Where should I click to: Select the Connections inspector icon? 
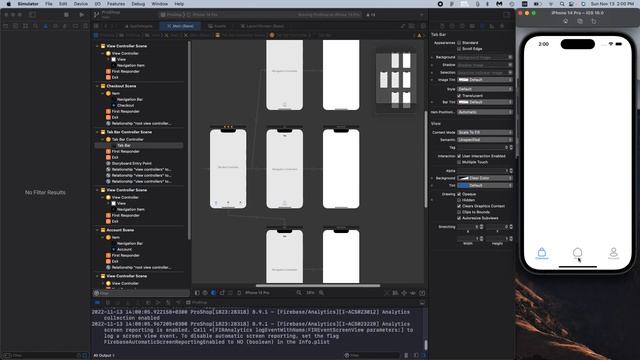click(x=502, y=26)
